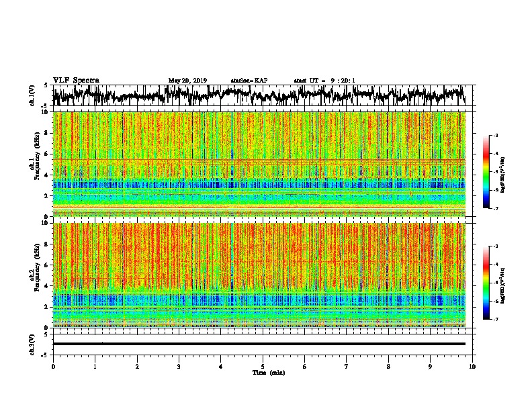Click the time axis tick label '3'
Viewport: 532px width, 411px height.
179,367
